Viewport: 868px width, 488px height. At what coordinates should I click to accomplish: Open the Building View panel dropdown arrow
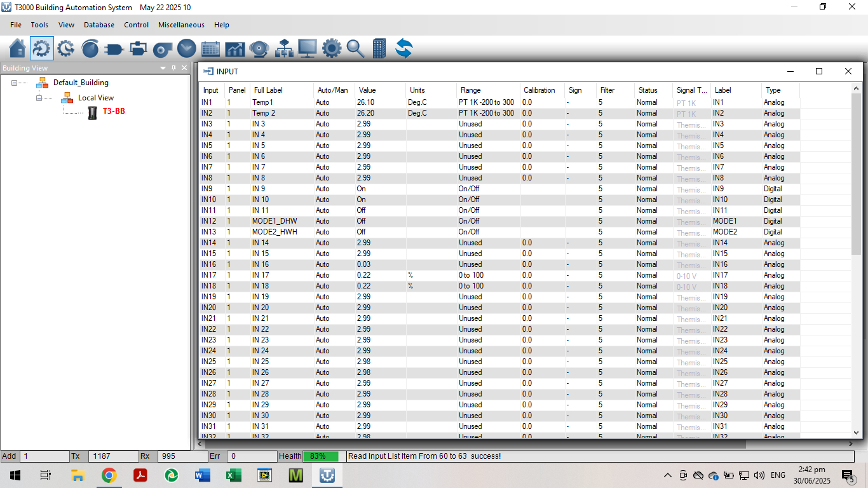[163, 68]
